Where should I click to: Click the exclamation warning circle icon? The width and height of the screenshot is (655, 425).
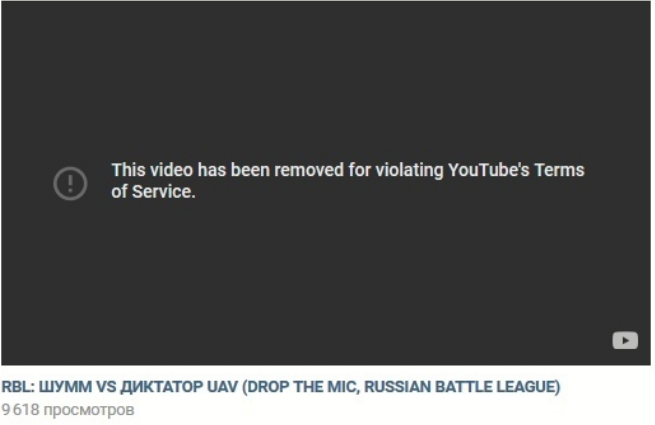coord(70,183)
